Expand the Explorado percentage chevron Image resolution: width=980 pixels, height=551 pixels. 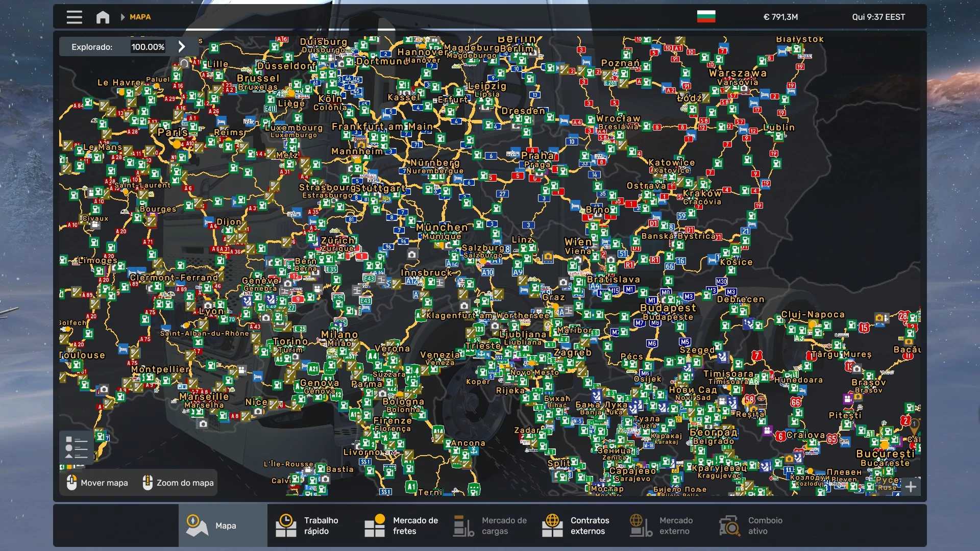point(182,46)
